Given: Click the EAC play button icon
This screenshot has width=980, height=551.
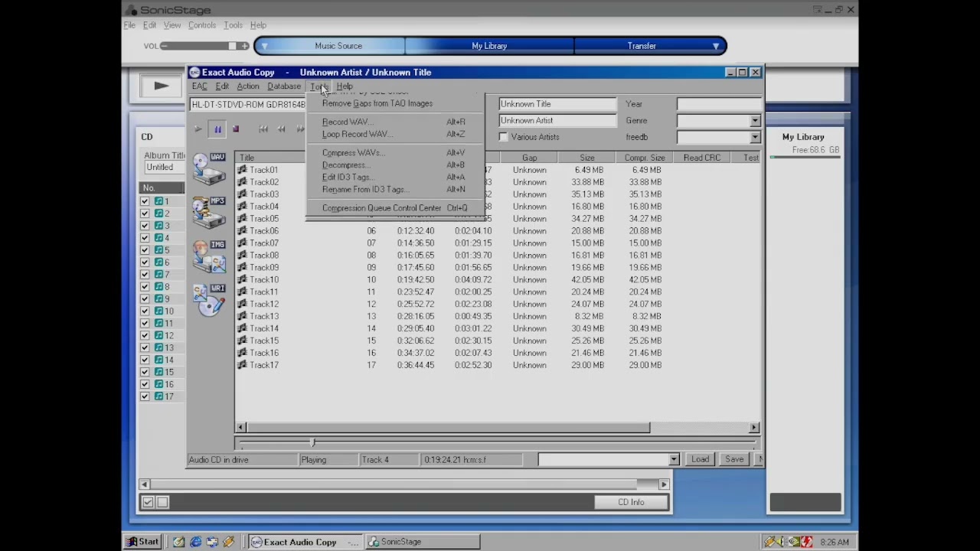Looking at the screenshot, I should pos(198,129).
